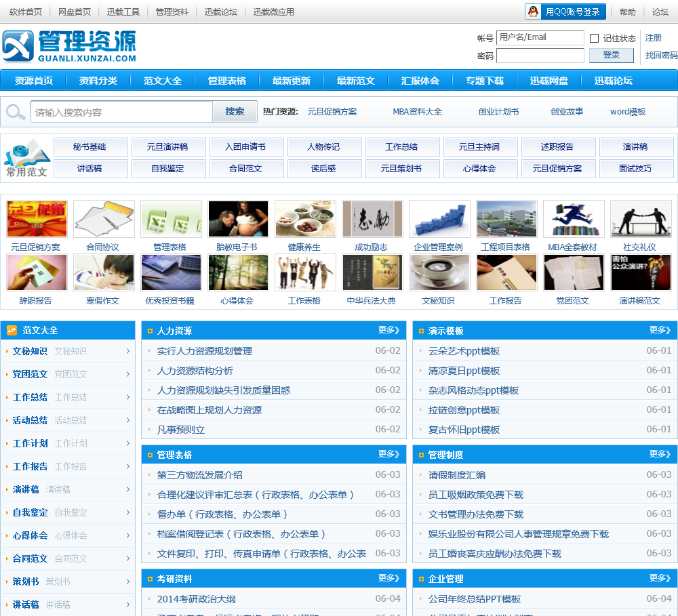
Task: Expand the 自我鉴定 sidebar arrow
Action: [128, 512]
